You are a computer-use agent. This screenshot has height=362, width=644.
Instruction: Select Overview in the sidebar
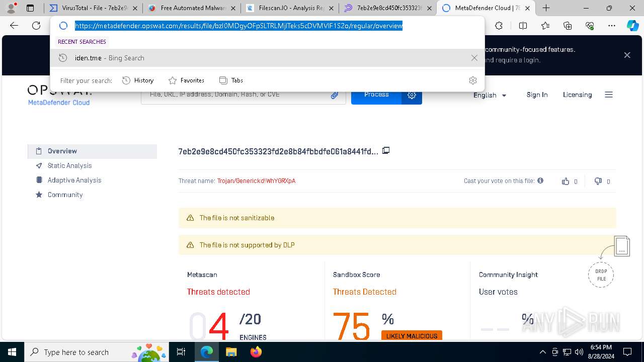92,151
